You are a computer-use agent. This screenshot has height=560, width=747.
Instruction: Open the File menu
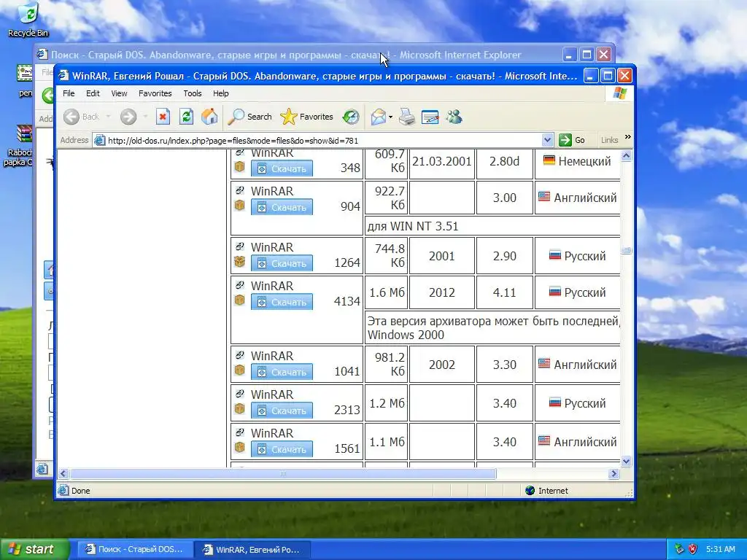[x=69, y=93]
